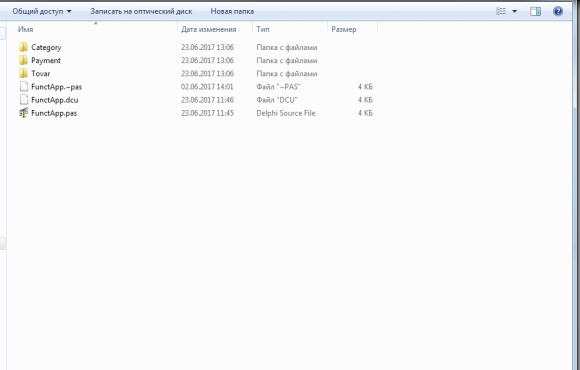This screenshot has height=370, width=580.
Task: Open the view options dropdown arrow
Action: pos(515,11)
